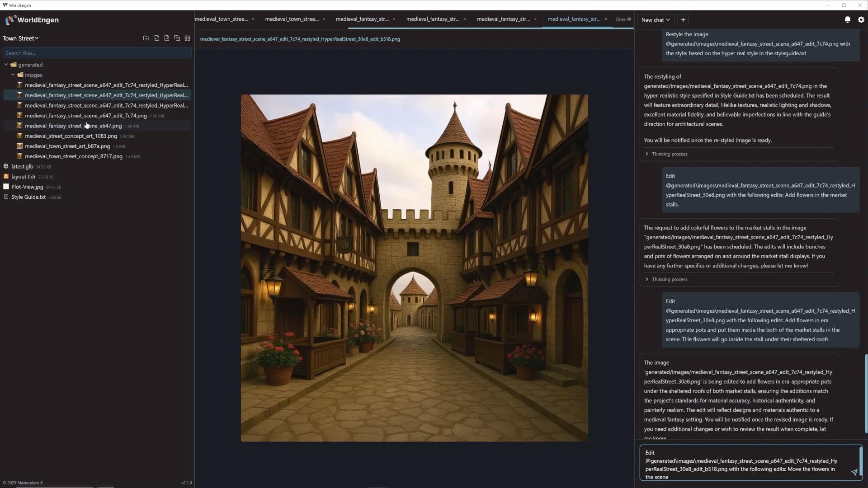
Task: Import a file with the upload icon
Action: (x=167, y=38)
